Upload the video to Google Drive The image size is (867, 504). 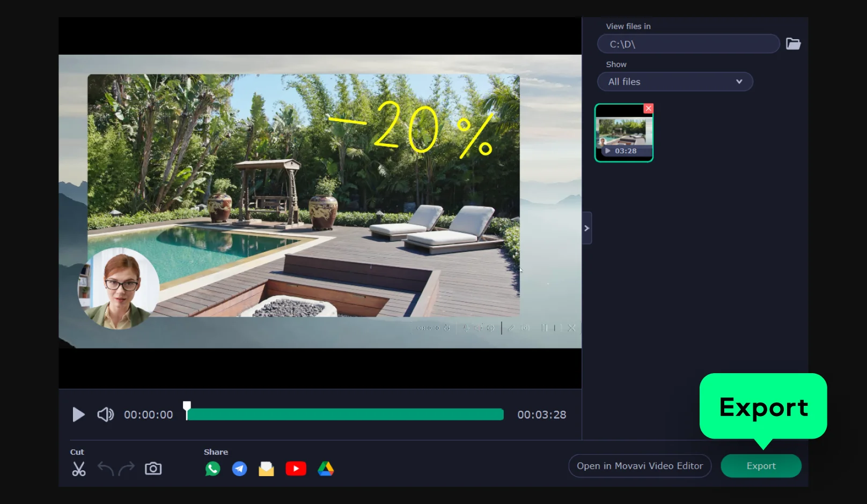pyautogui.click(x=326, y=469)
